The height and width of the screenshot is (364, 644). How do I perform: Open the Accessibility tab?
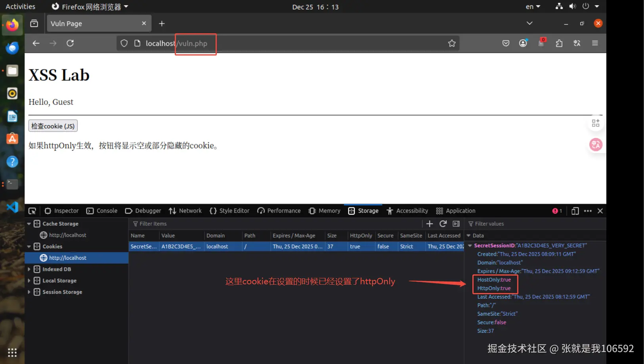407,211
